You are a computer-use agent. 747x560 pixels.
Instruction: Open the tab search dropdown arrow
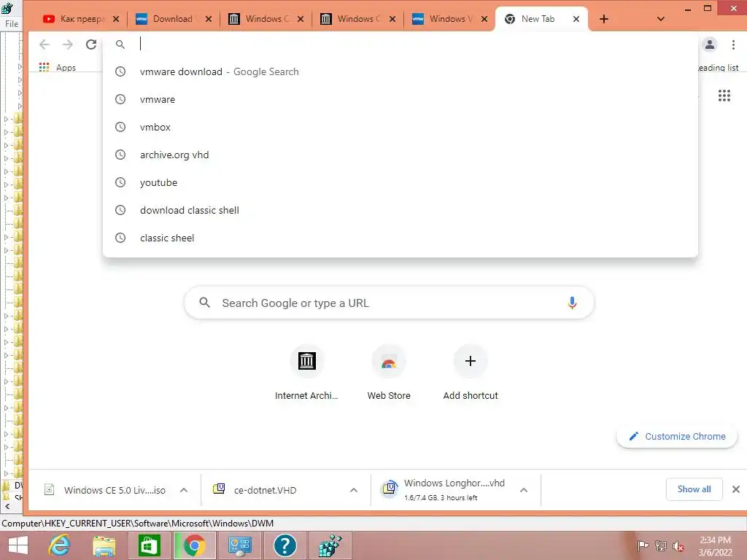(661, 19)
